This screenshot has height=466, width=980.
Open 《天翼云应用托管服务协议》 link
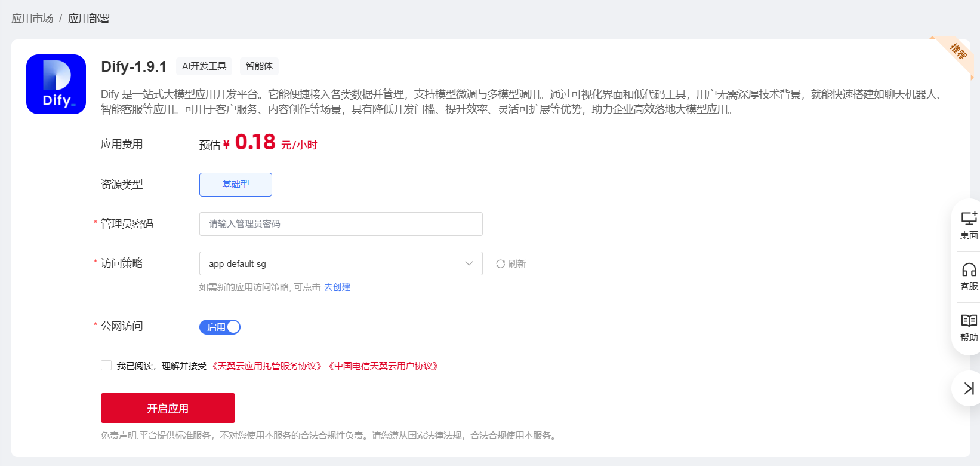coord(267,366)
